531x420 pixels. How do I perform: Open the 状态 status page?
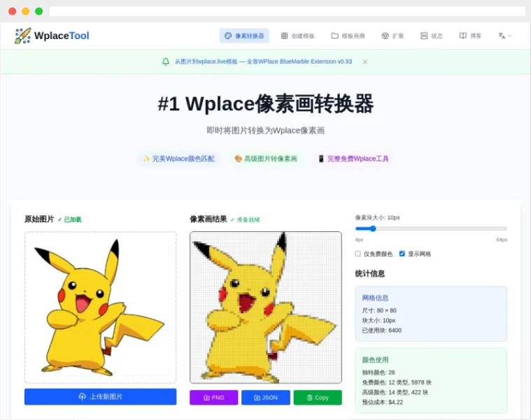click(x=431, y=36)
